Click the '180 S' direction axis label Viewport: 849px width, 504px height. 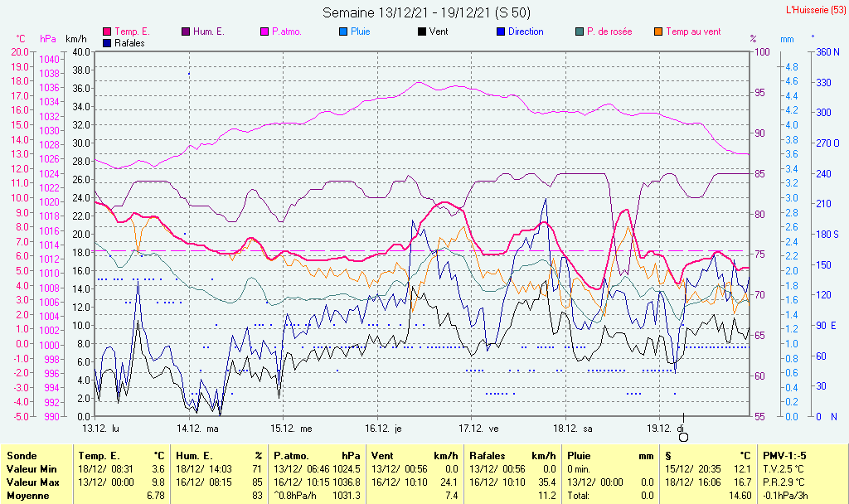(x=827, y=235)
